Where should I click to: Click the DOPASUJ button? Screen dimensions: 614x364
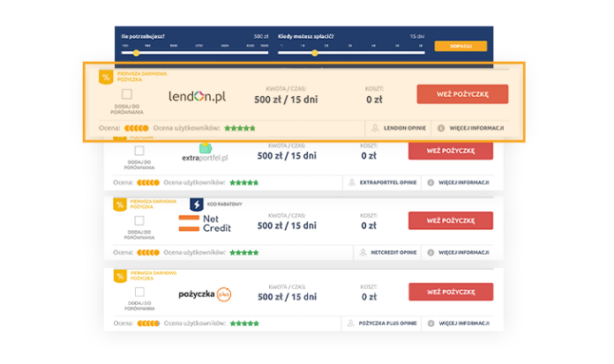click(460, 46)
